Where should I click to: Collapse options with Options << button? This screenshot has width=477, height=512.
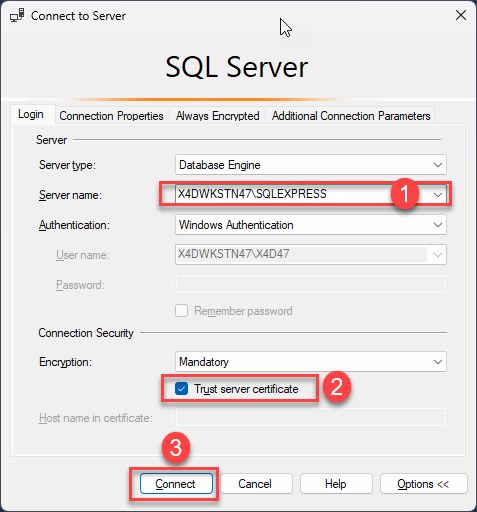coord(423,484)
